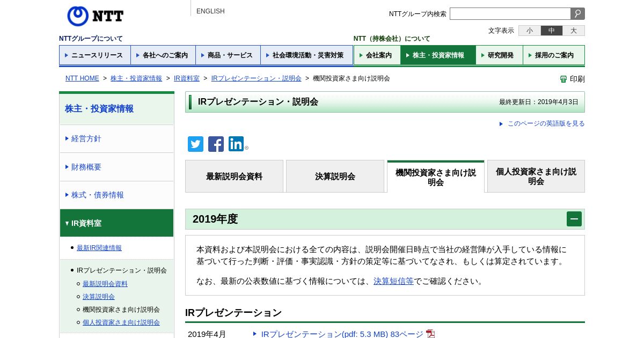Open 会社案内 menu
Image resolution: width=644 pixels, height=338 pixels.
click(377, 55)
